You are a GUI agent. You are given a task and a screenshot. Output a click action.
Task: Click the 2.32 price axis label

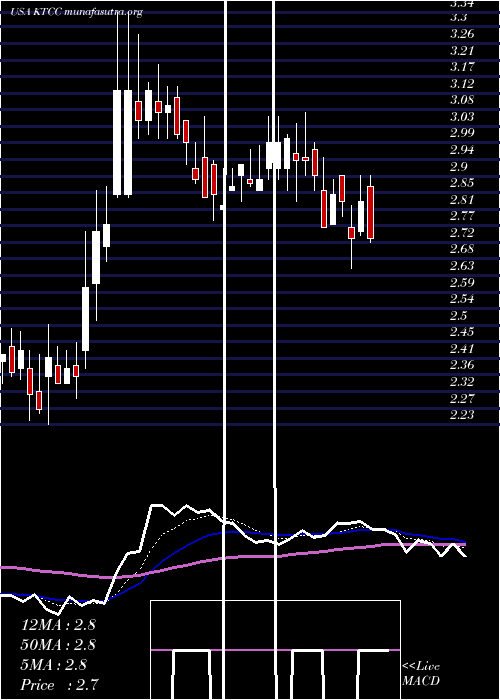(462, 382)
